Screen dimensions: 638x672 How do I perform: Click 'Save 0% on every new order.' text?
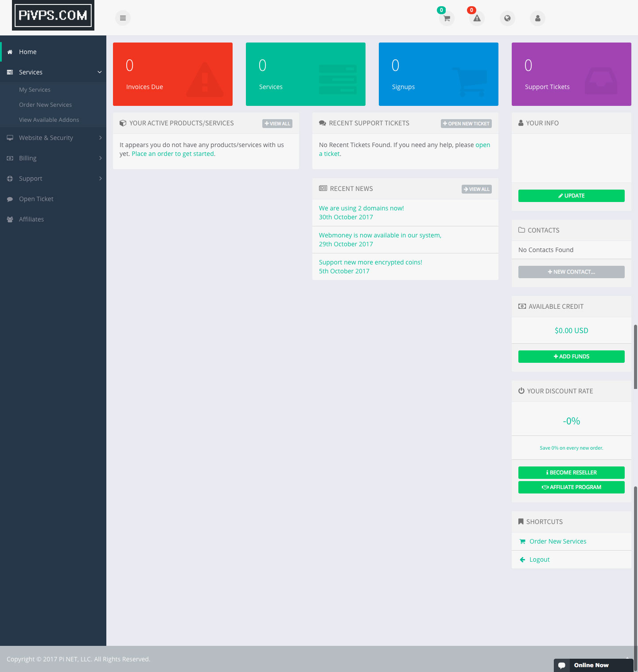572,448
